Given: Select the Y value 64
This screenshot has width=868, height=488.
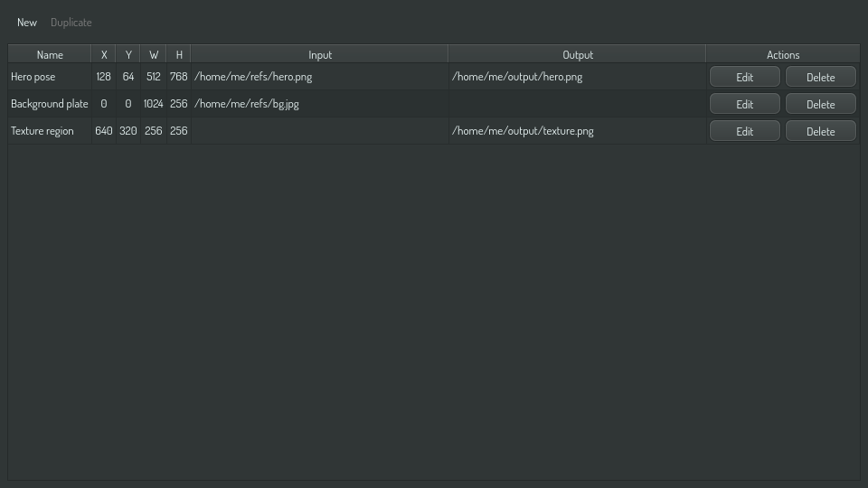Looking at the screenshot, I should point(128,77).
